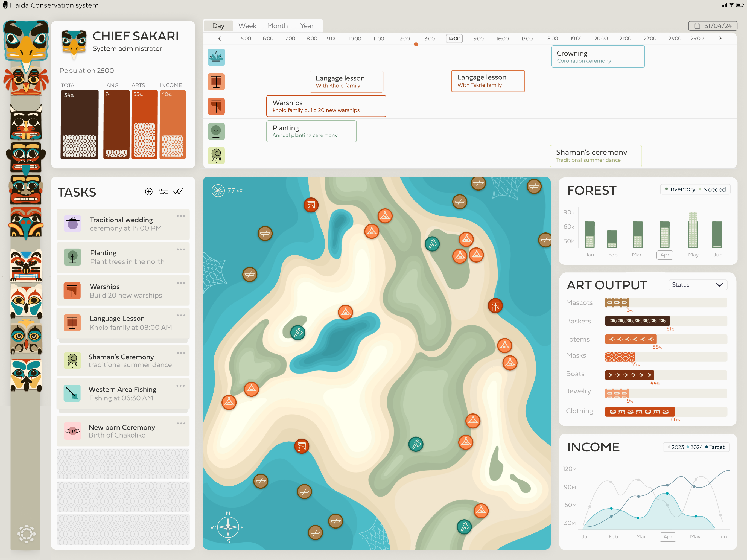747x560 pixels.
Task: Click the add task plus icon
Action: [x=148, y=192]
